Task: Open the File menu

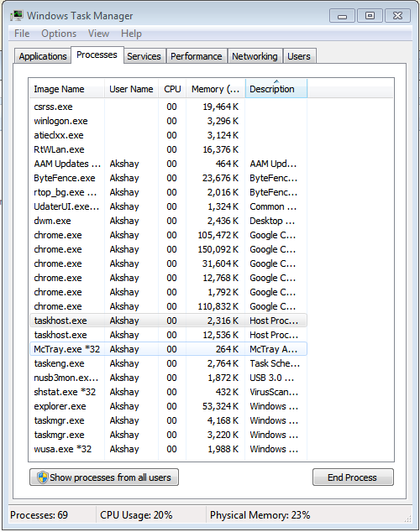Action: tap(22, 34)
